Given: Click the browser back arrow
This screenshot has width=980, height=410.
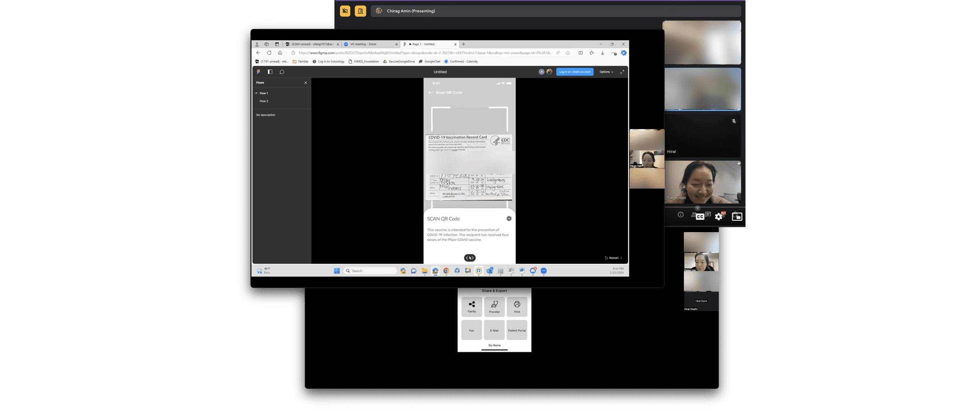Looking at the screenshot, I should (x=258, y=53).
